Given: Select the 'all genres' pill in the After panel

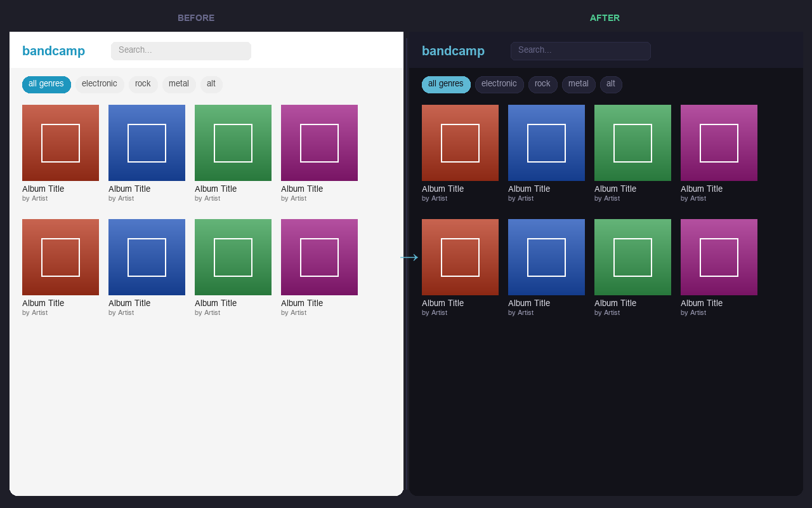Looking at the screenshot, I should [446, 84].
